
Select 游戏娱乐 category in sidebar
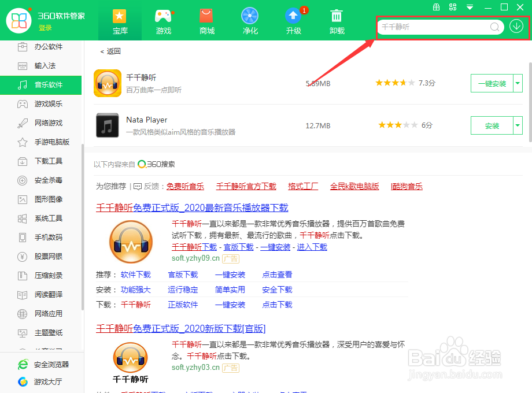coord(40,104)
